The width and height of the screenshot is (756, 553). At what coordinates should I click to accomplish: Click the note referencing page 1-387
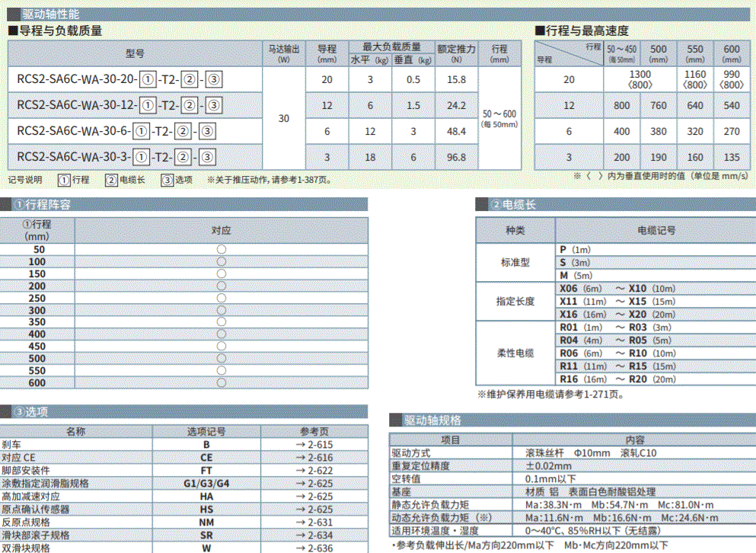point(270,180)
